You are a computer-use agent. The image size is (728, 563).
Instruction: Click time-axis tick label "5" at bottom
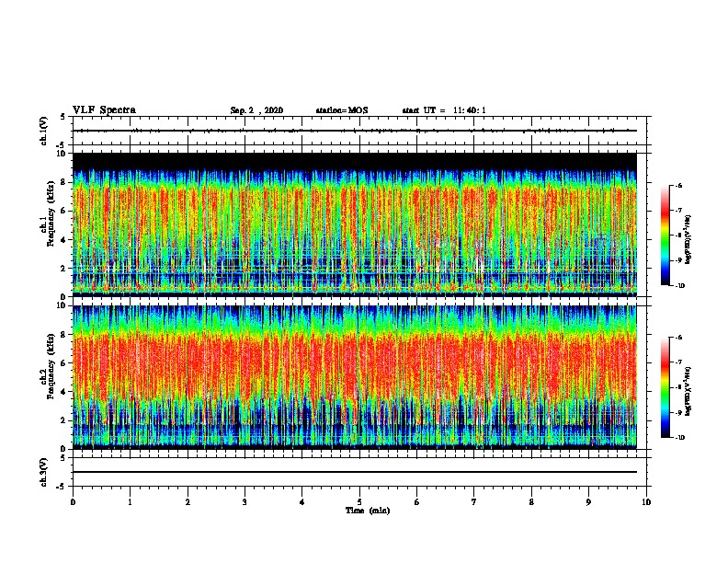[x=359, y=502]
